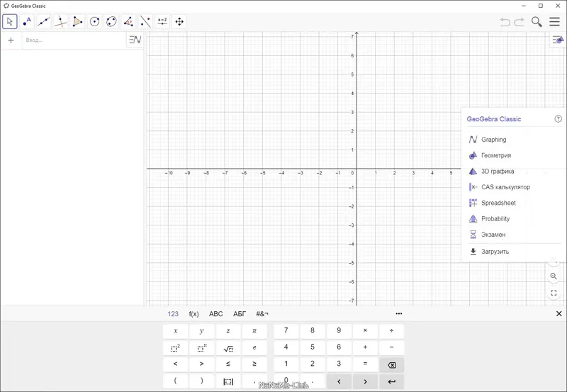Tap the square root key
This screenshot has width=567, height=392.
pos(228,348)
